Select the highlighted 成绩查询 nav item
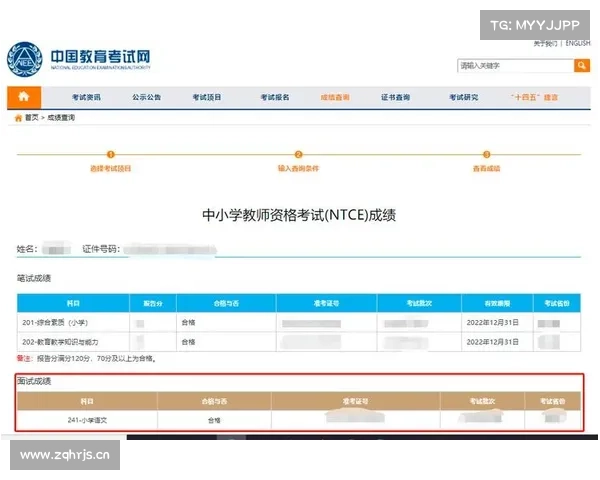 tap(335, 98)
